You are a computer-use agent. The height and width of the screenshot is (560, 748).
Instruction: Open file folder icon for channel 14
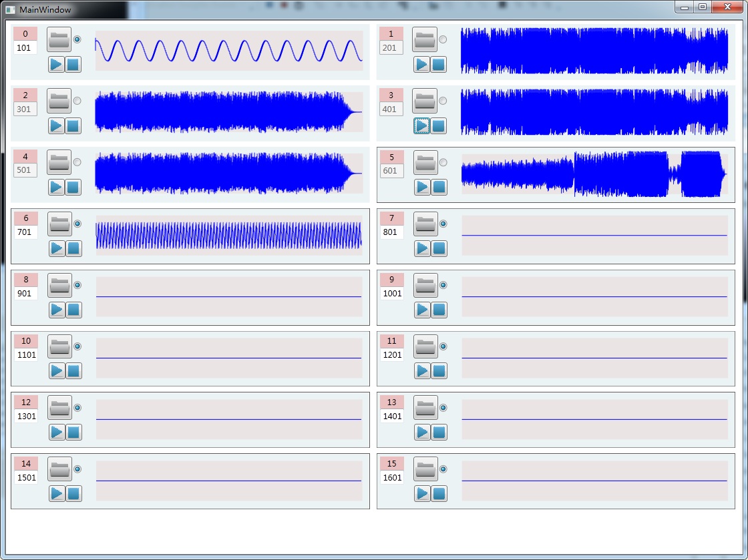[x=59, y=469]
